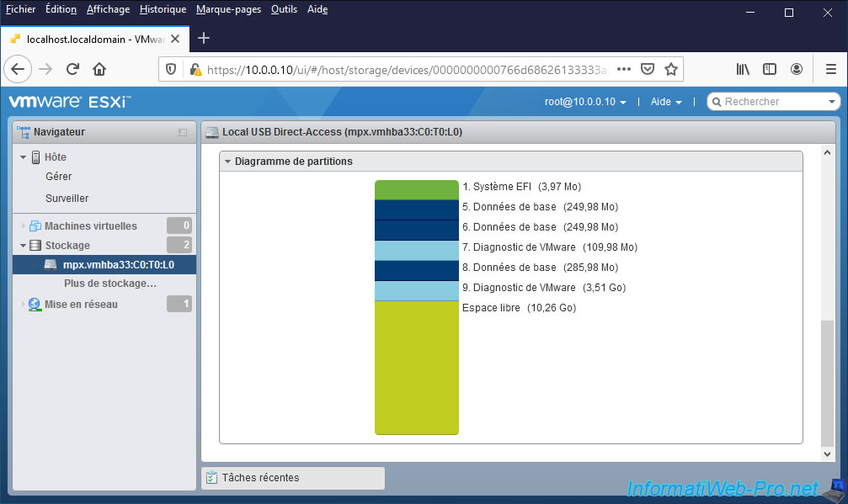Click the Firefox reload page icon
848x504 pixels.
pos(73,69)
